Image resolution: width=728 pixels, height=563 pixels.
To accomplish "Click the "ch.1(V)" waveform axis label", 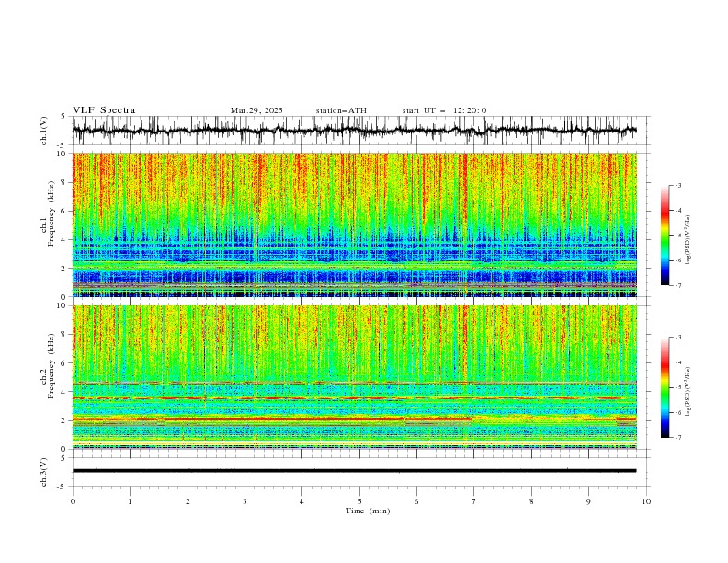I will (x=44, y=131).
